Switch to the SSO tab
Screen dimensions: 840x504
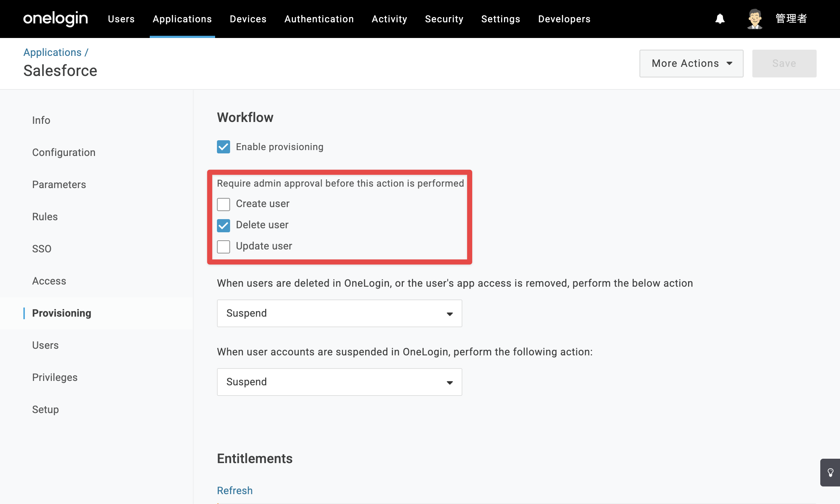coord(42,249)
